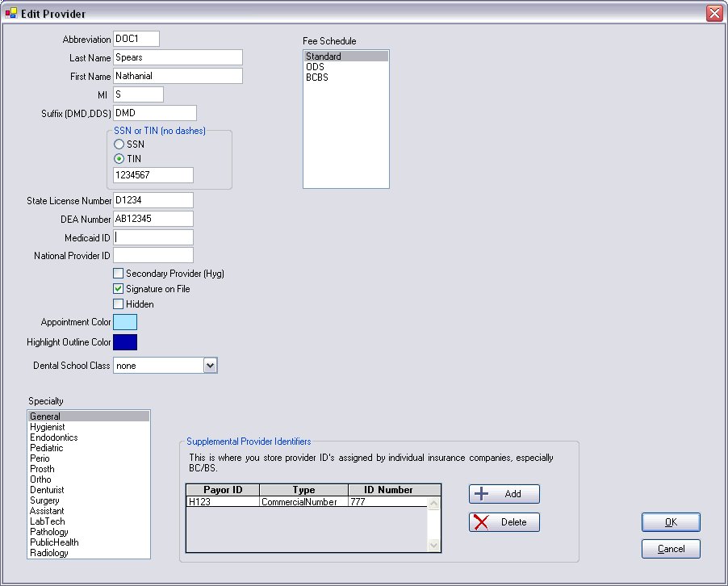Viewport: 728px width, 586px height.
Task: Click the Delete button with red X
Action: pyautogui.click(x=504, y=522)
